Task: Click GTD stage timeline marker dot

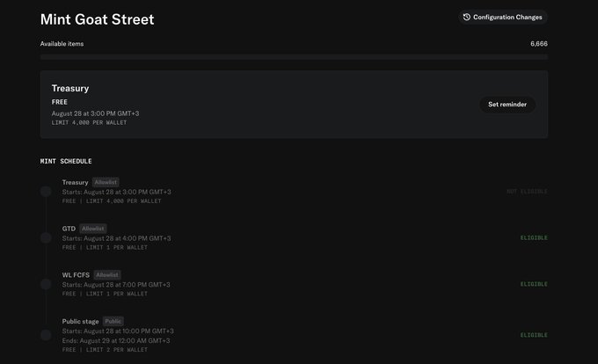Action: [46, 238]
